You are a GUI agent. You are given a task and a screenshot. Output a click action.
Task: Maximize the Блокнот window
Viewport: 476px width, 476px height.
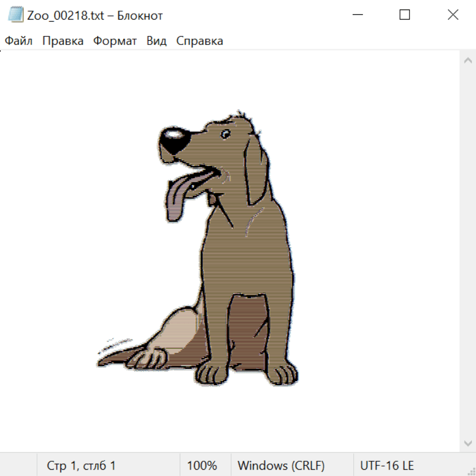[x=405, y=15]
